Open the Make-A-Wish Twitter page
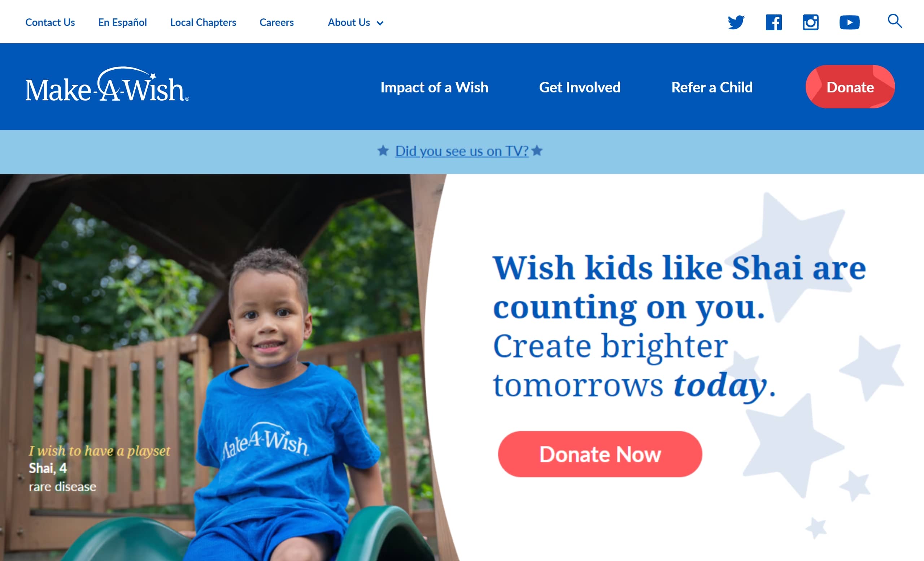Screen dimensions: 924x561 (x=736, y=22)
